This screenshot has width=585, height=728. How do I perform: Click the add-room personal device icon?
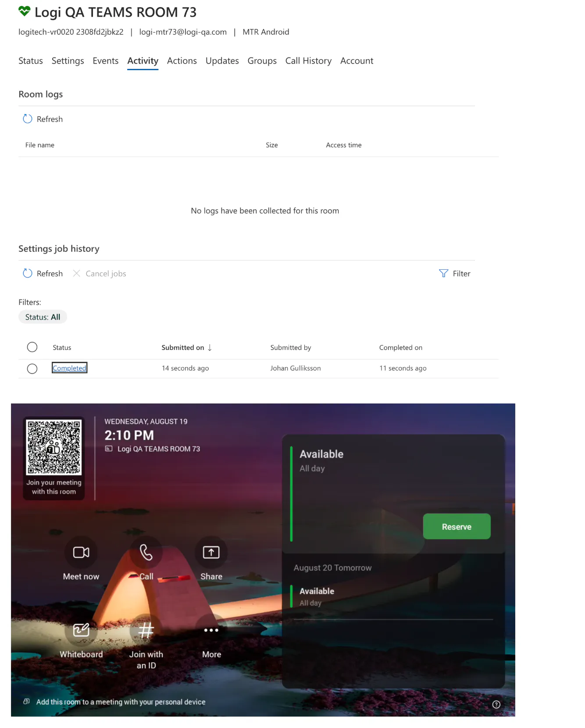click(27, 701)
